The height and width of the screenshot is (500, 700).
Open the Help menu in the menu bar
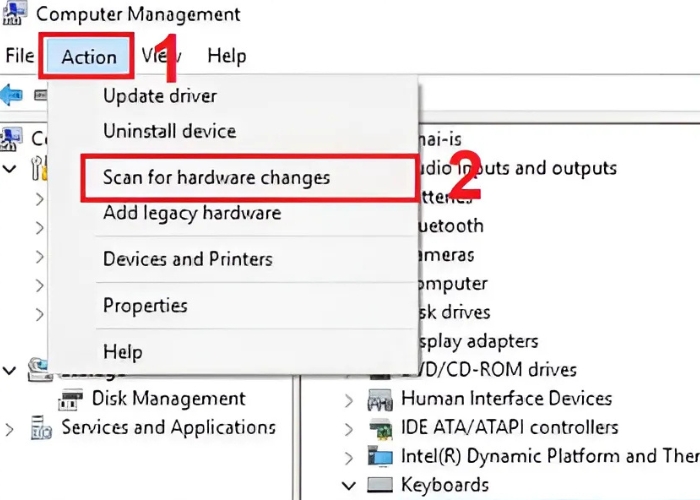pyautogui.click(x=226, y=56)
